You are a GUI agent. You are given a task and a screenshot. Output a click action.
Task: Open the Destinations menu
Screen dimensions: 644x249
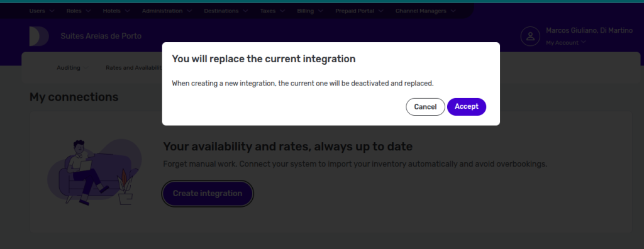pyautogui.click(x=226, y=11)
